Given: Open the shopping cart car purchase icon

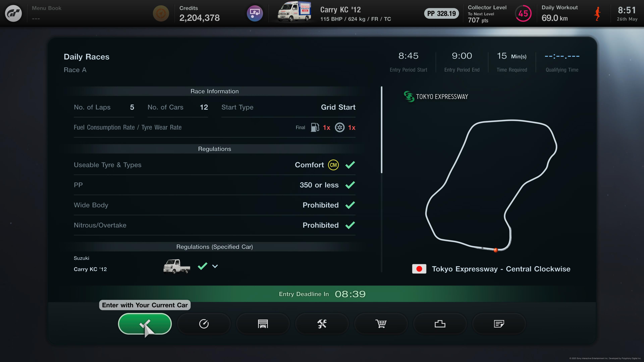Looking at the screenshot, I should pyautogui.click(x=381, y=323).
